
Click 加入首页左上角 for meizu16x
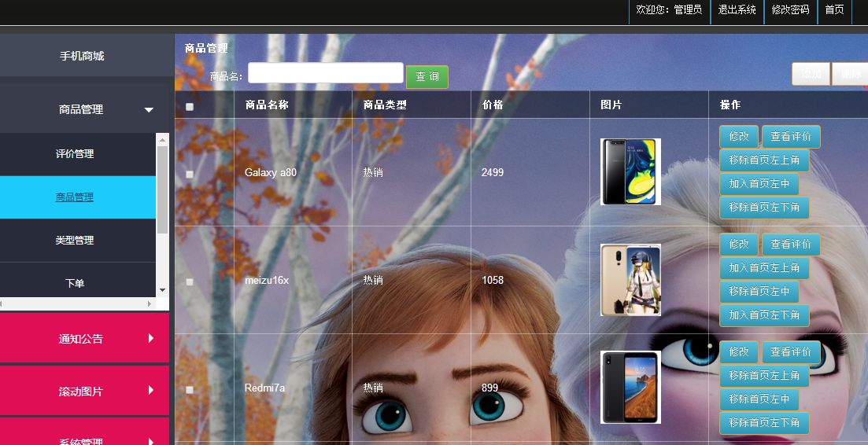point(764,268)
